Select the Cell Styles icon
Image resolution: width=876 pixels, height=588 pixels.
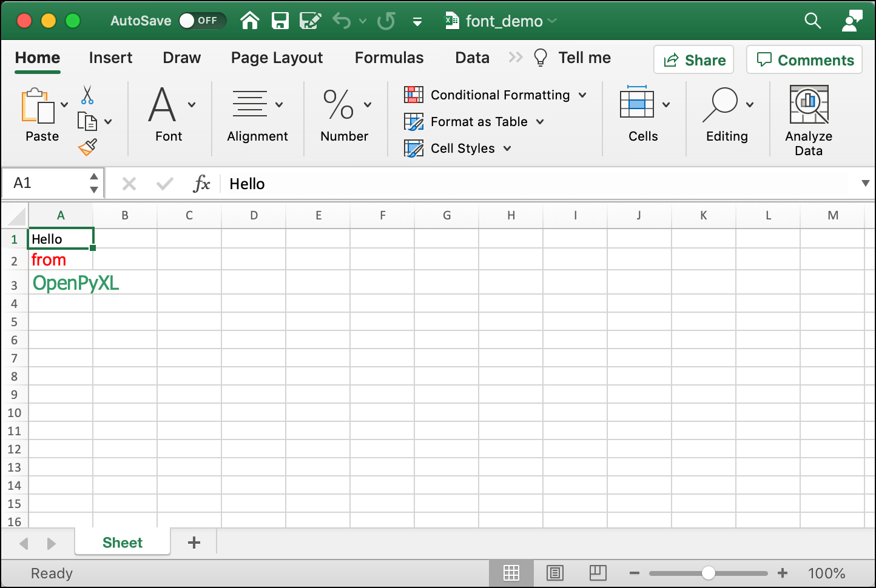414,149
